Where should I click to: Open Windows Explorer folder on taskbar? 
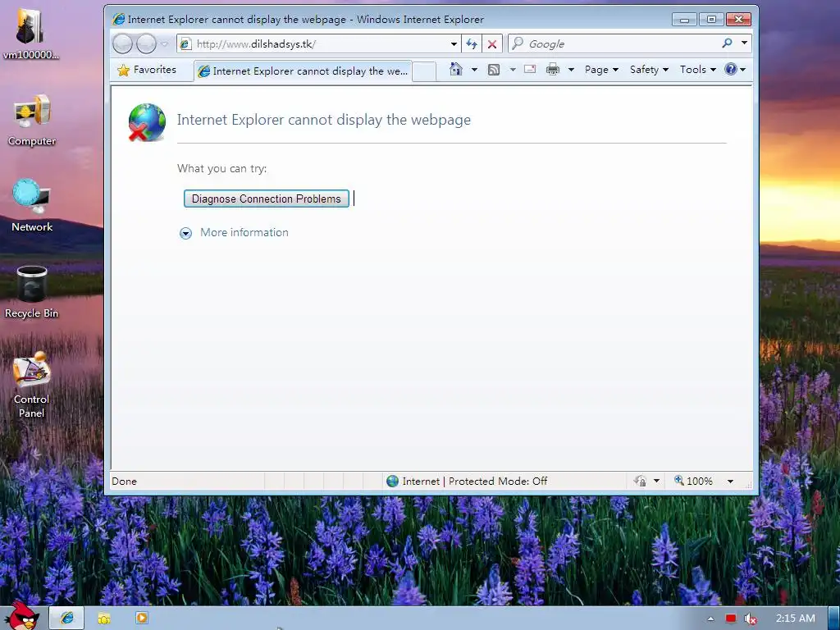[104, 619]
